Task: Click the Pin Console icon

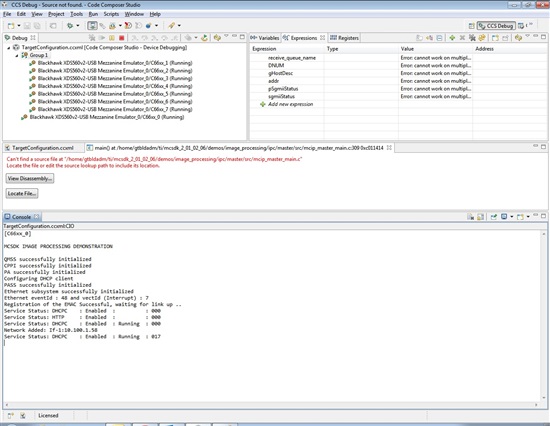Action: coord(494,217)
